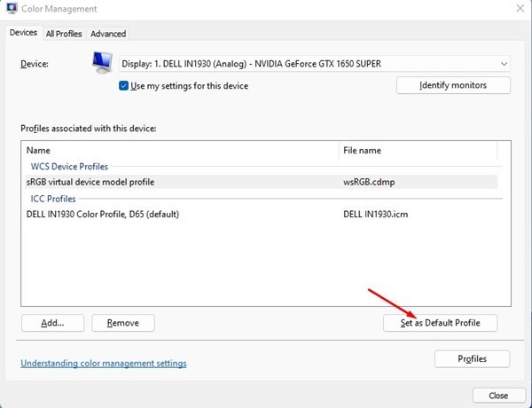Select sRGB virtual device model profile
This screenshot has height=408, width=532.
(x=90, y=182)
